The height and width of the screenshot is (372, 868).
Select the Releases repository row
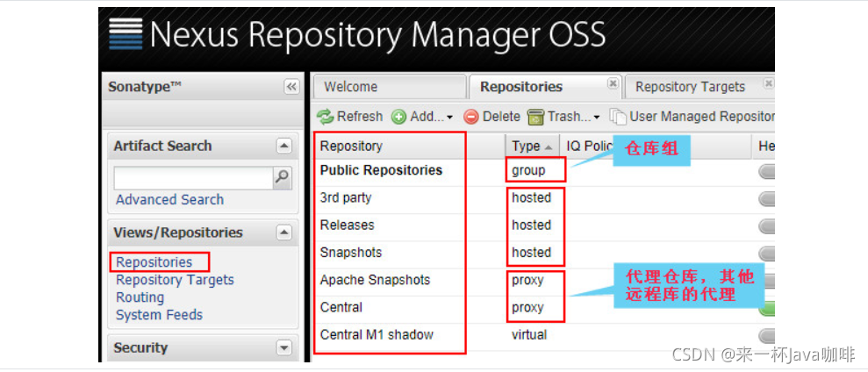point(544,225)
